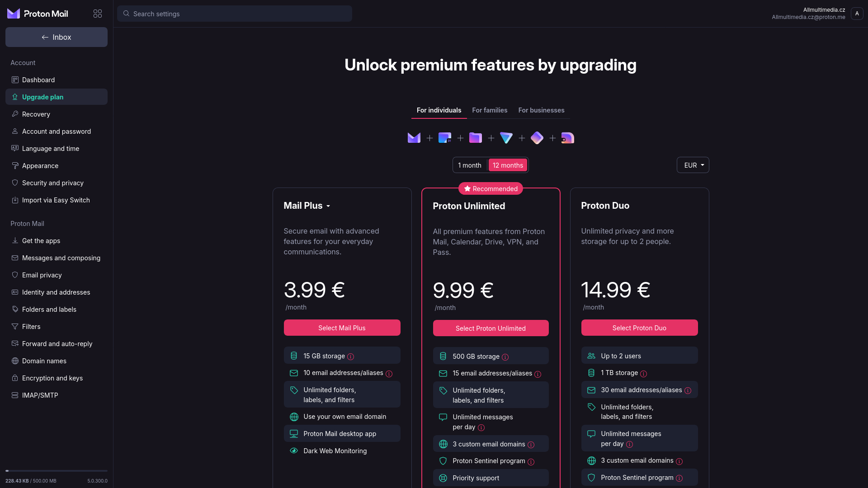Click the Proton Pass product icon
The width and height of the screenshot is (868, 488).
click(537, 138)
